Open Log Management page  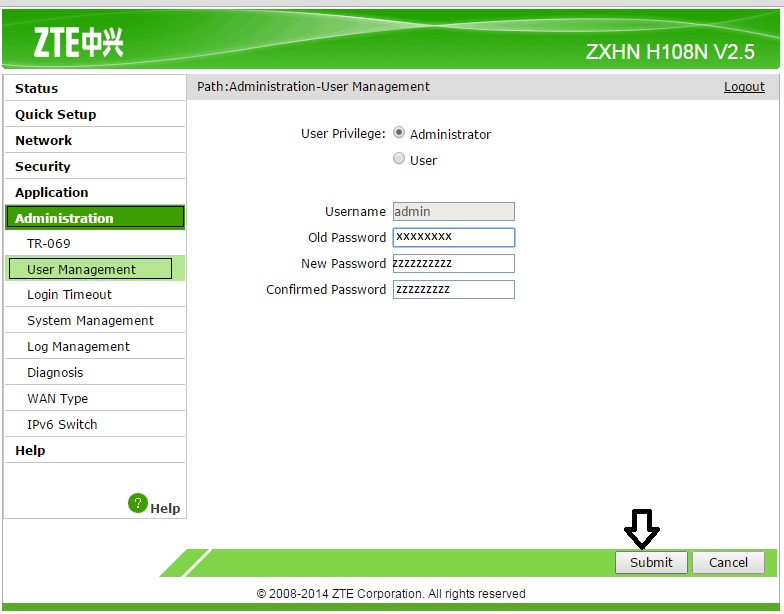(95, 346)
